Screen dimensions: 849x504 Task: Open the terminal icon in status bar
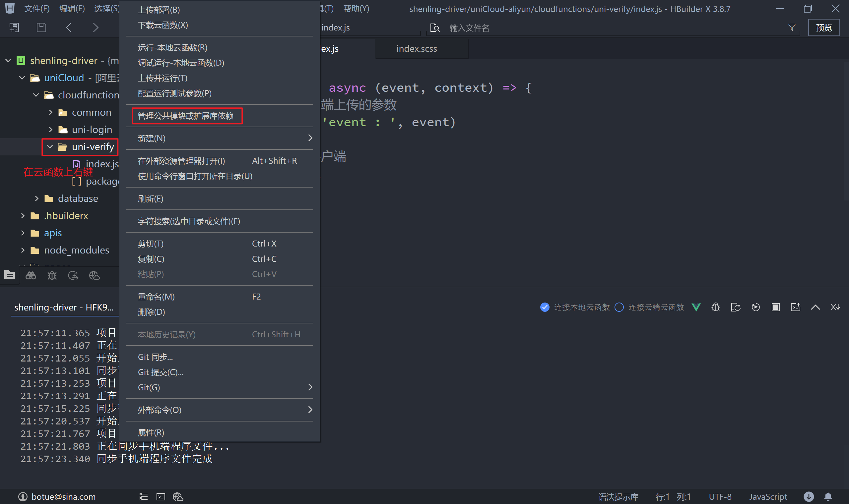point(161,497)
